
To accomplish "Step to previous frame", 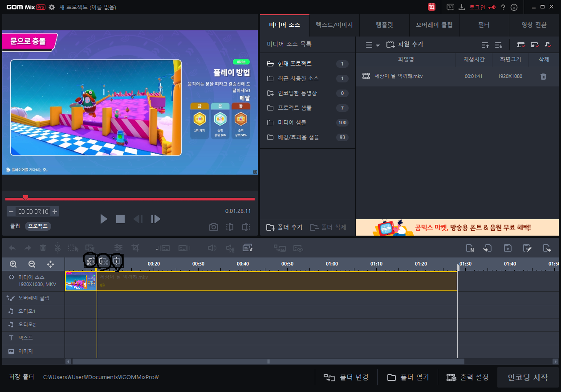I will pos(138,219).
